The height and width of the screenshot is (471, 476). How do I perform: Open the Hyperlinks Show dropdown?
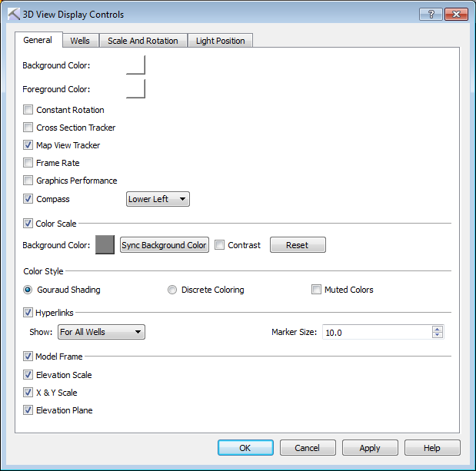tap(102, 332)
